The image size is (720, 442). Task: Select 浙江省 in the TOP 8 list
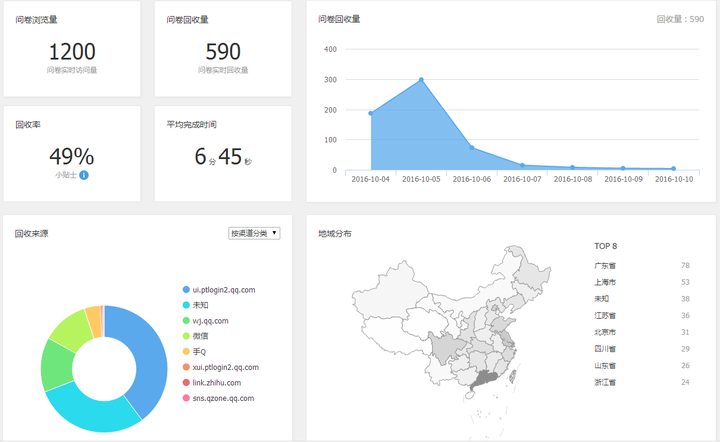pos(605,382)
